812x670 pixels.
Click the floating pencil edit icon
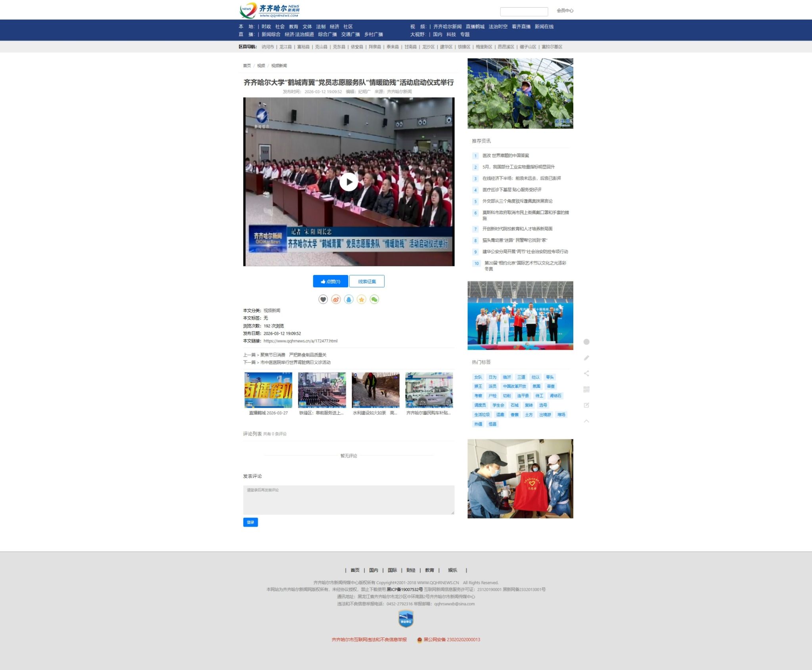(x=586, y=358)
